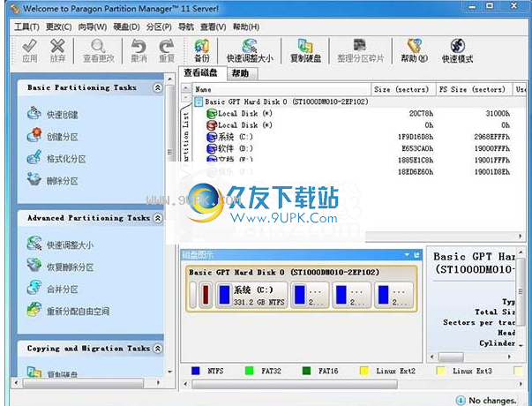Select the red partition block in disk map
This screenshot has width=532, height=406.
(206, 295)
